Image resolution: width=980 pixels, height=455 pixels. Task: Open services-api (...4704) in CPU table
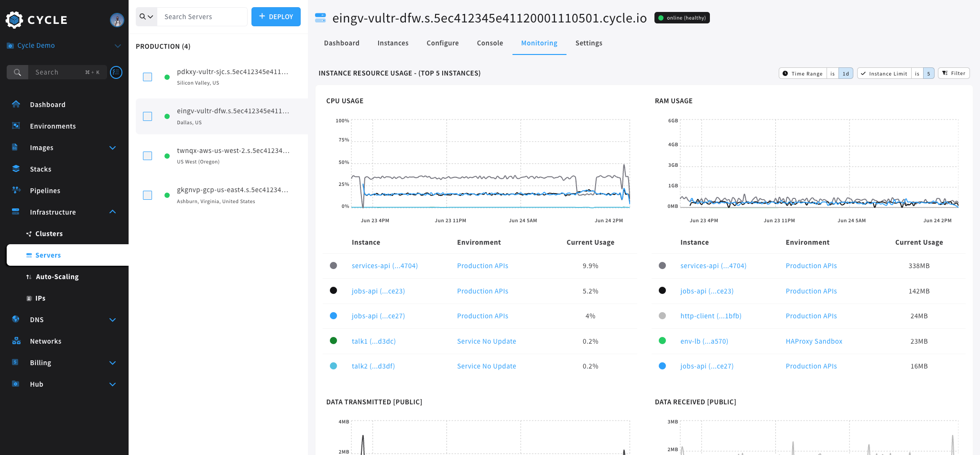click(385, 266)
